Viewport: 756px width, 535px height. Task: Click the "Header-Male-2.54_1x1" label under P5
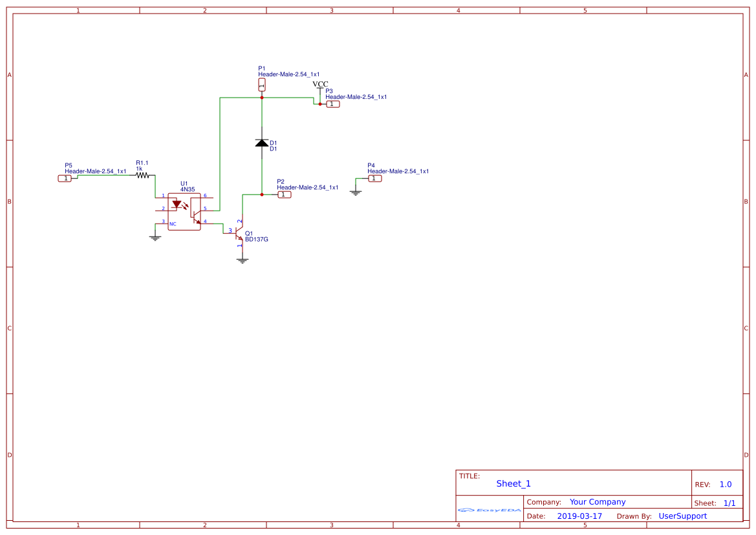(x=96, y=171)
